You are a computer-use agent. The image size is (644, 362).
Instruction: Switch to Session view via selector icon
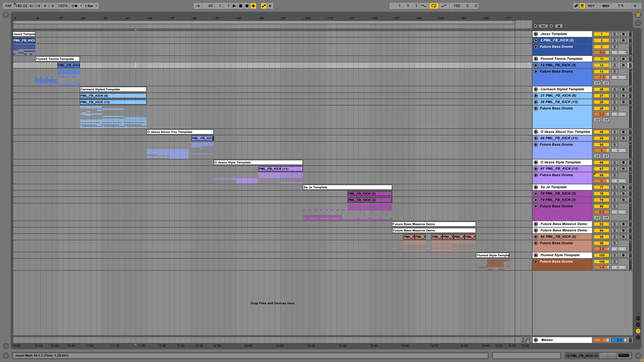tap(638, 23)
